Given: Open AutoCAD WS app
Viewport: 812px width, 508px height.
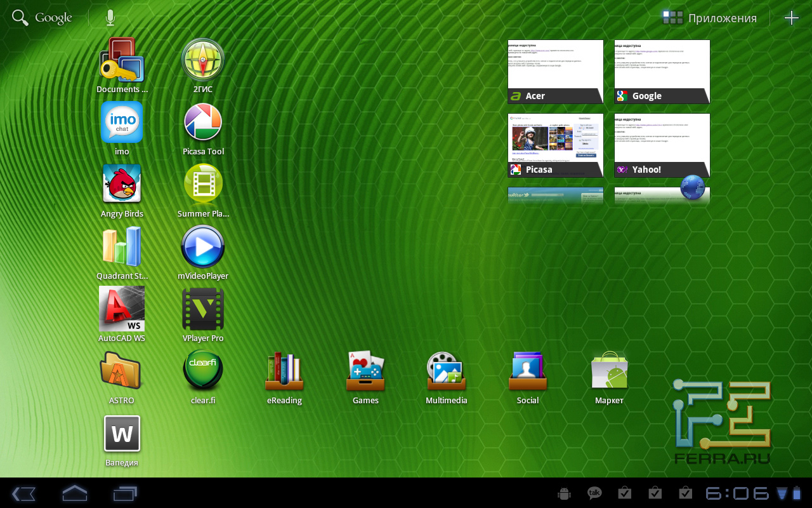Looking at the screenshot, I should pyautogui.click(x=122, y=309).
